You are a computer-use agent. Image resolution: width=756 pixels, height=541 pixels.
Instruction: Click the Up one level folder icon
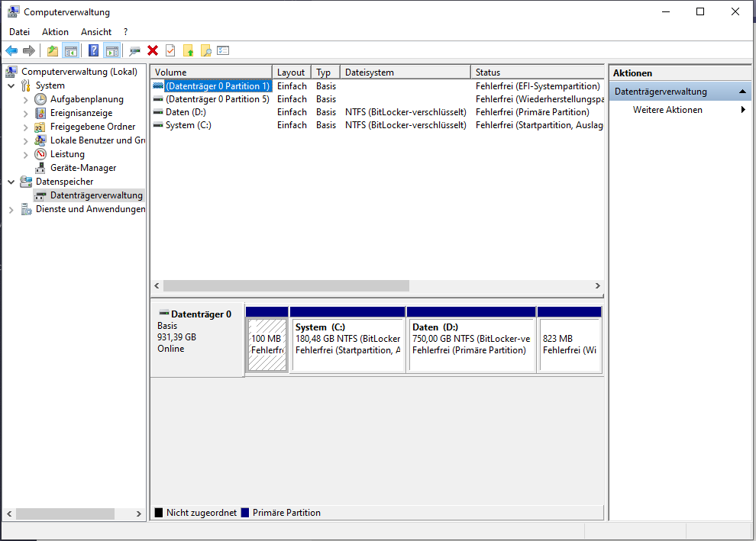point(53,50)
